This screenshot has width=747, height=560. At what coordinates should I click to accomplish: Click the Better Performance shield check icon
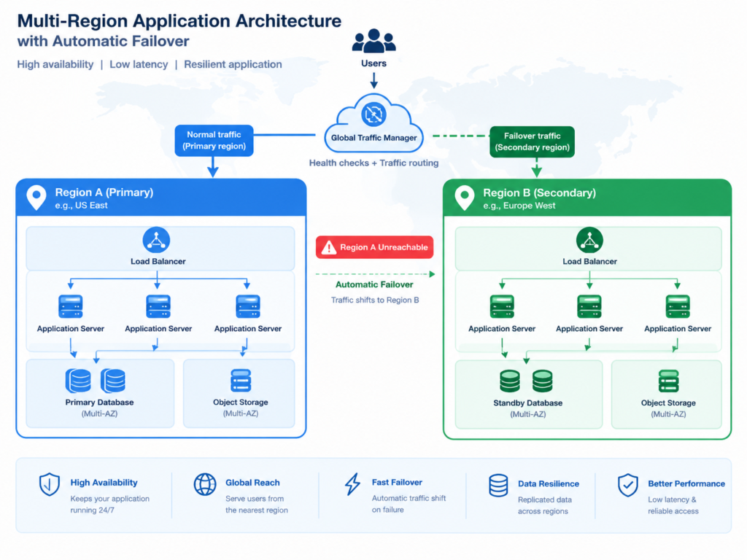pos(628,485)
